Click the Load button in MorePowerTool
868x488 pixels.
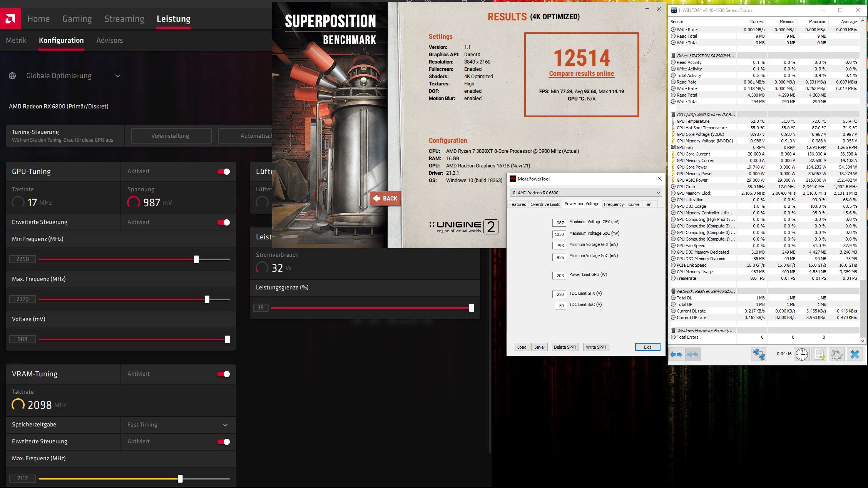(522, 347)
